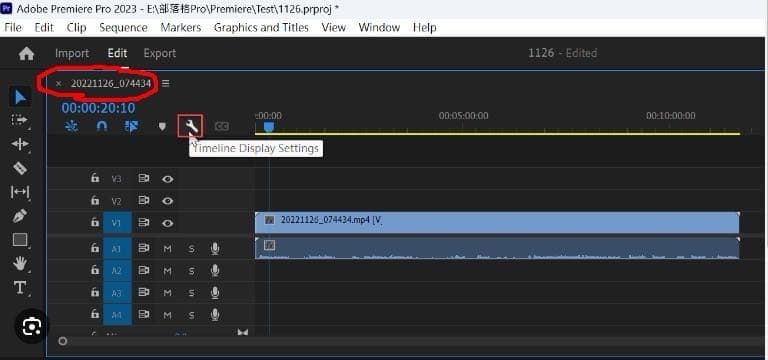Select the Ripple Edit tool
Screen dimensions: 768x360
[x=20, y=144]
